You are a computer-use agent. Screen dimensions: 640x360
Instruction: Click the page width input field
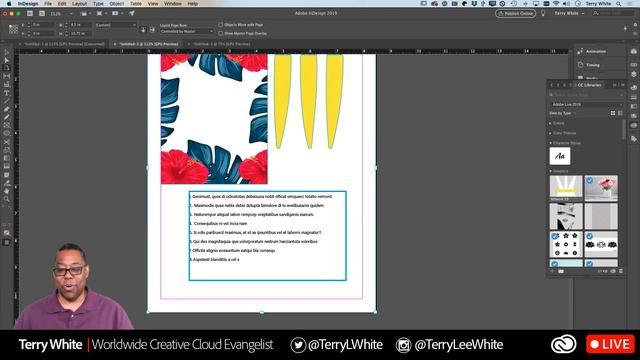coord(80,25)
